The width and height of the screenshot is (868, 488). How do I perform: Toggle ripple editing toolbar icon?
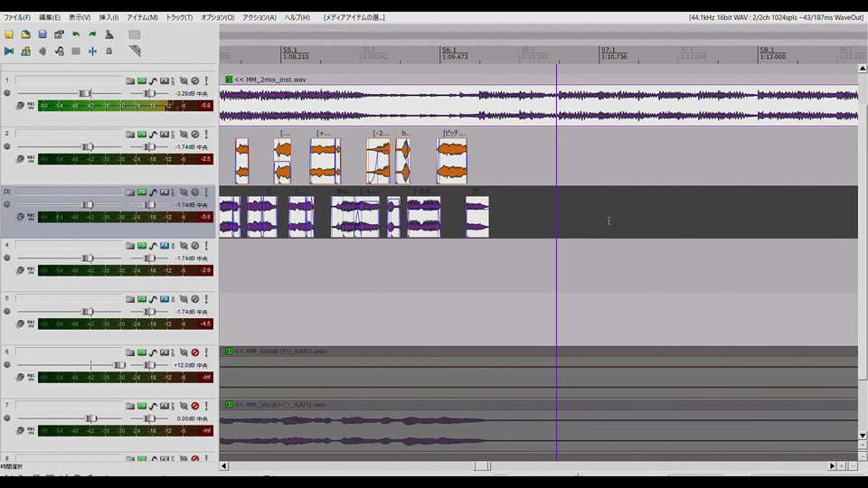[42, 51]
